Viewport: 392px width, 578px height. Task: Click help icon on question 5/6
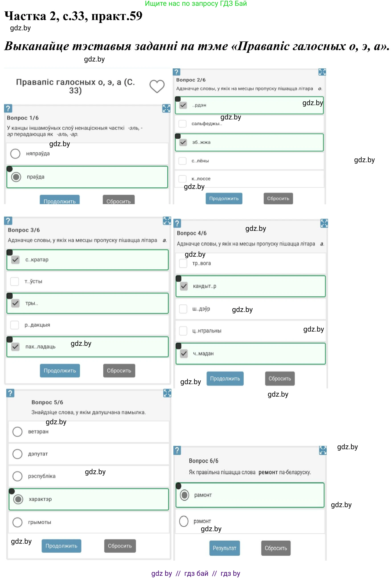(10, 393)
